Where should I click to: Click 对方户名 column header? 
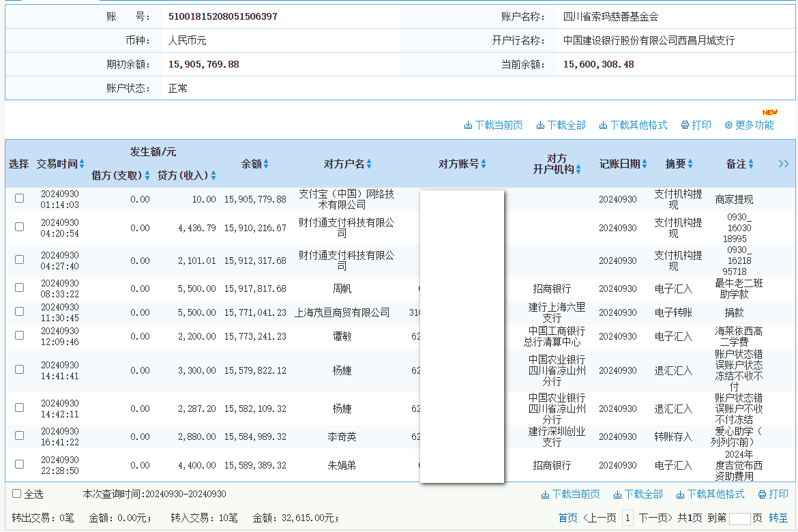pos(344,164)
